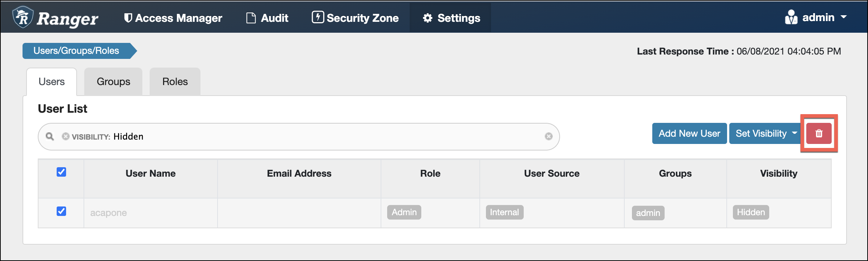Image resolution: width=868 pixels, height=261 pixels.
Task: Open the Access Manager menu
Action: [x=173, y=18]
